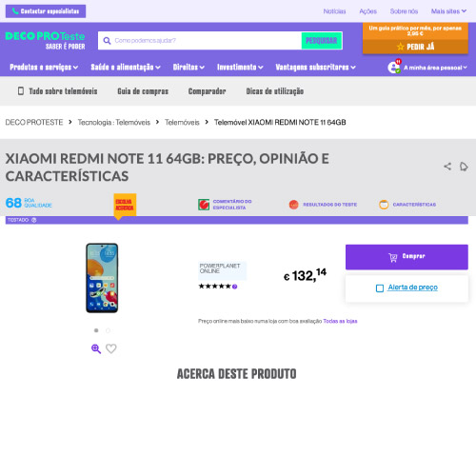
Task: Click the compare tag icon beside the title
Action: [464, 167]
